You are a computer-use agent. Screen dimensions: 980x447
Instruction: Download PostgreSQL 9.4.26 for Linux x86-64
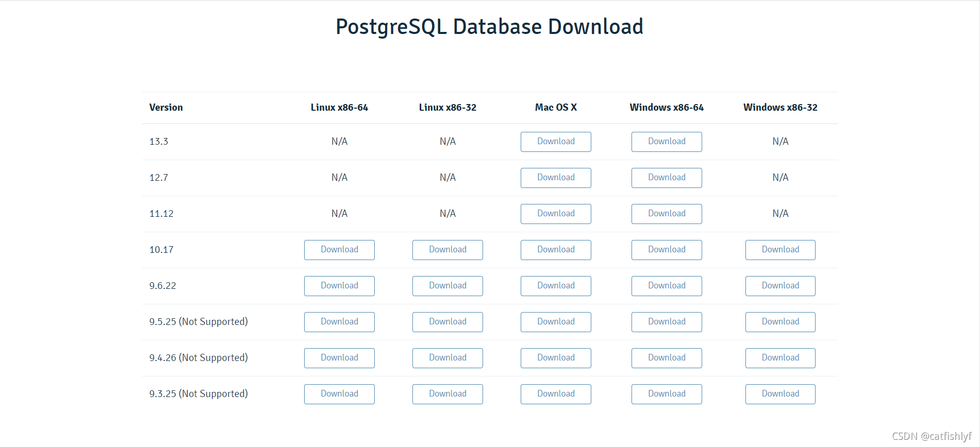point(339,358)
